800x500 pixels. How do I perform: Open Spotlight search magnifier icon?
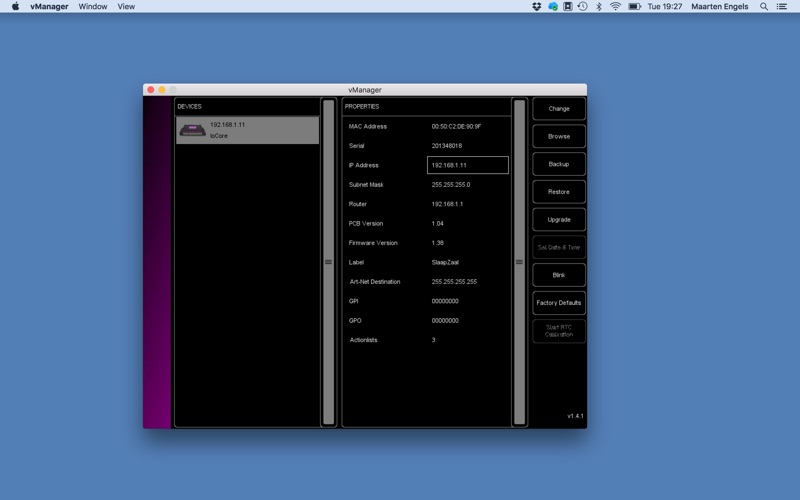tap(764, 7)
